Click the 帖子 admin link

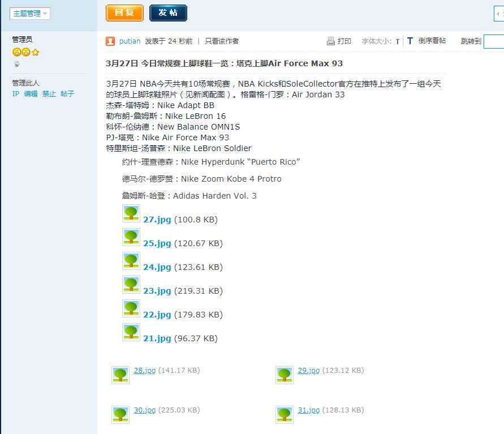tap(67, 93)
